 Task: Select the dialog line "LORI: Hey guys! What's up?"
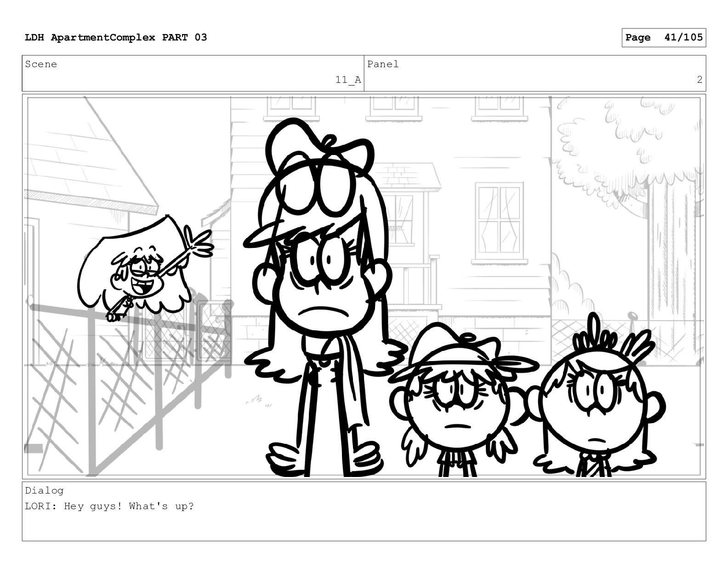click(x=109, y=506)
